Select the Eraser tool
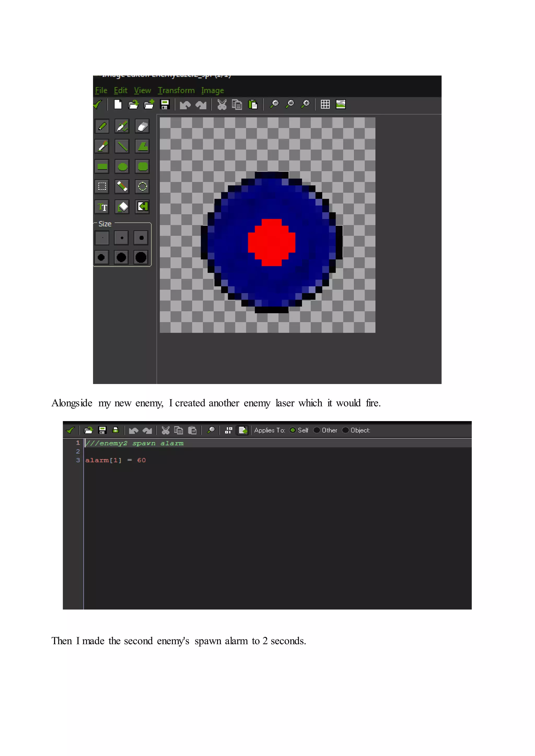535x756 pixels. 142,126
